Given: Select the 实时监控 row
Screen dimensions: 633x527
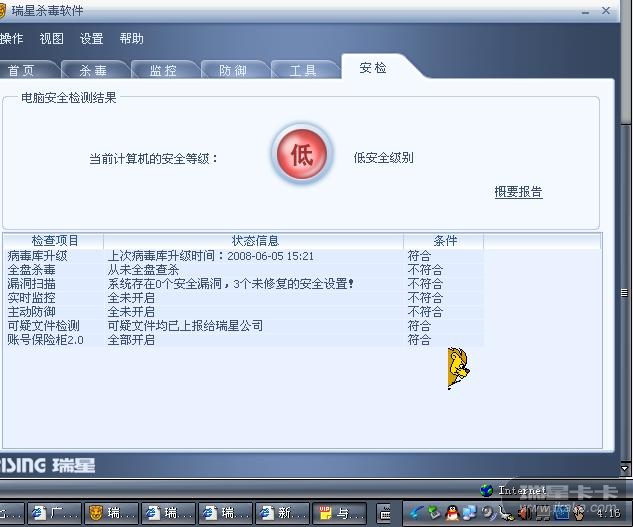Looking at the screenshot, I should pos(244,298).
